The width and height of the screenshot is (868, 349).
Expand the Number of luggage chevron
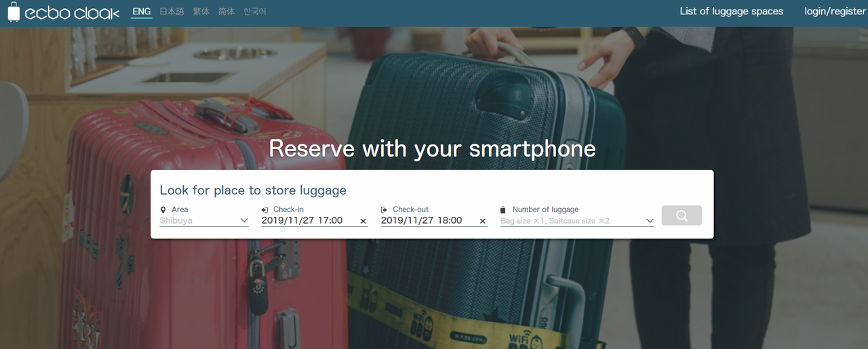click(x=650, y=221)
